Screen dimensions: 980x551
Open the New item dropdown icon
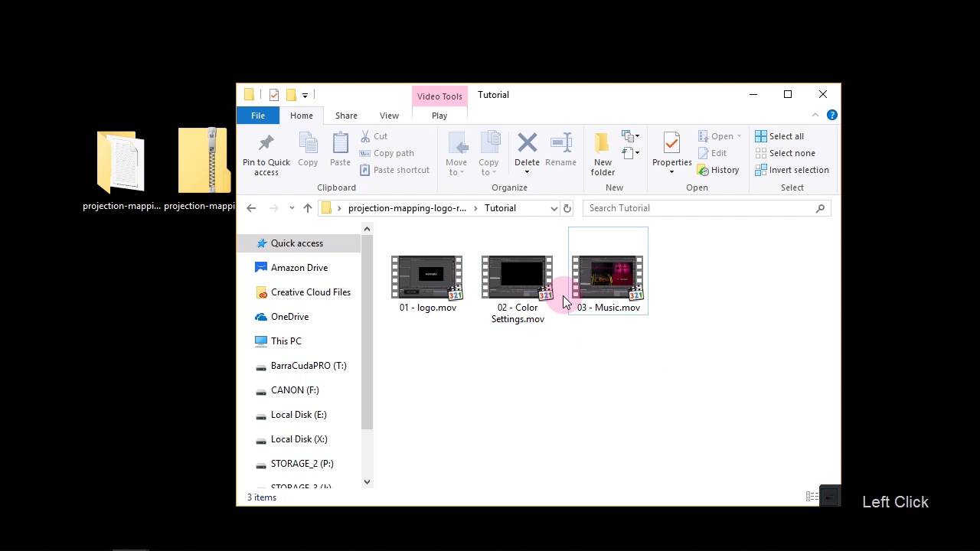coord(631,136)
